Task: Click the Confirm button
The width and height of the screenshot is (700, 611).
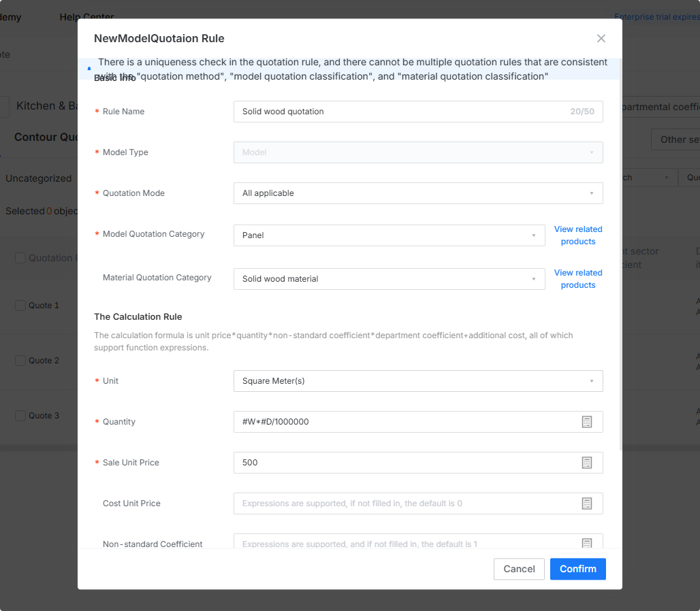Action: tap(577, 569)
